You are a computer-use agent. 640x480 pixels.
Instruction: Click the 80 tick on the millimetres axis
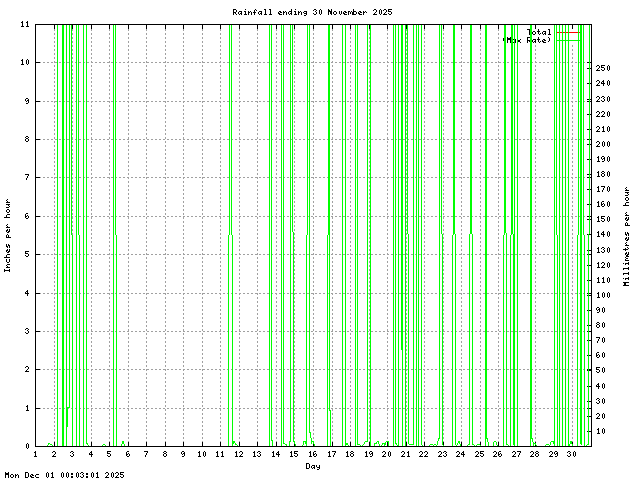coord(601,325)
